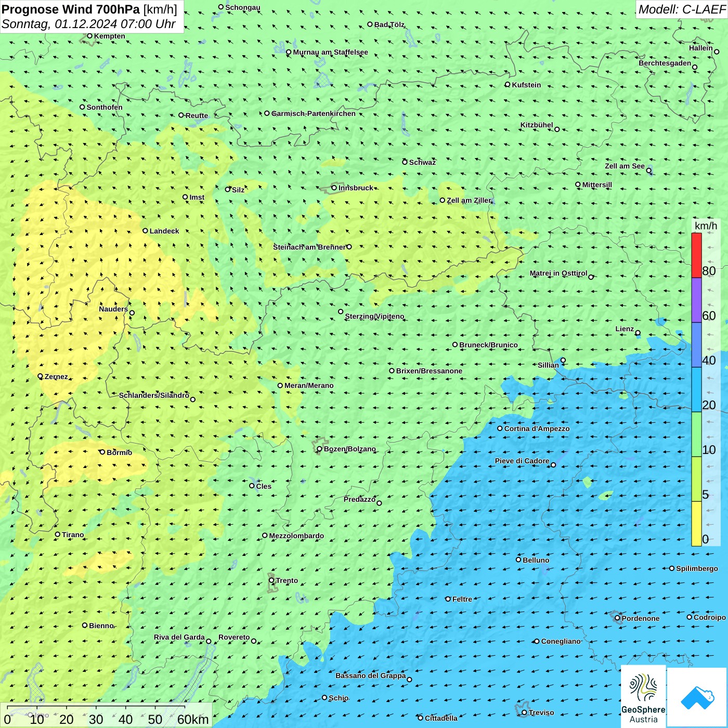Click the 'Murnau am Staffelsee' label
728x728 pixels.
[x=330, y=52]
